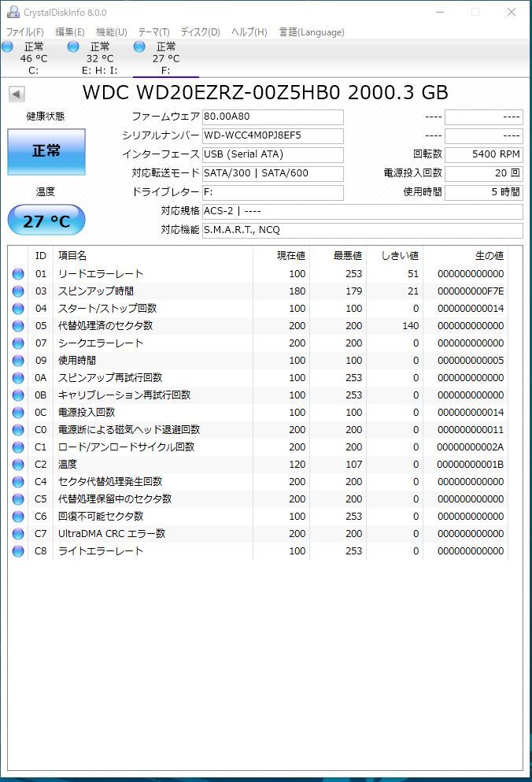The height and width of the screenshot is (782, 532).
Task: Click the drive letter field F:
Action: coord(273,192)
